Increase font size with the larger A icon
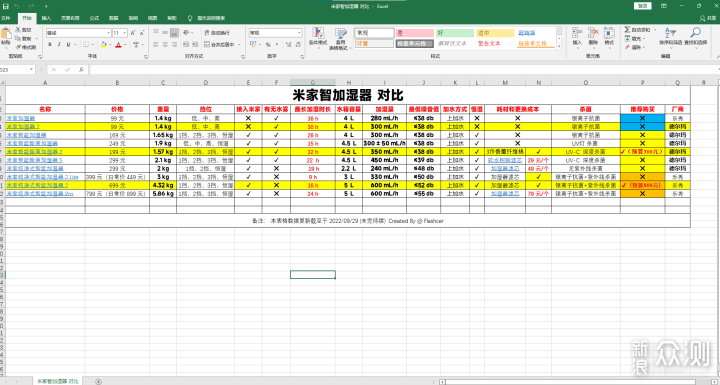 click(133, 33)
